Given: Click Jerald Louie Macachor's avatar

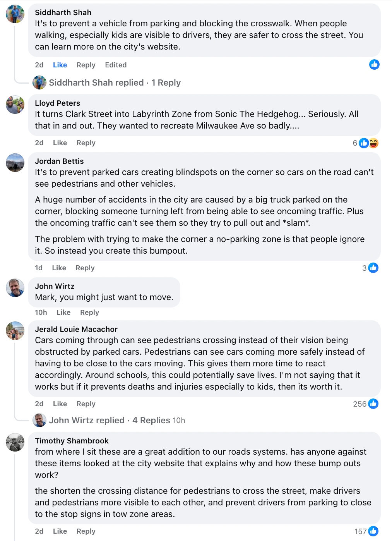Looking at the screenshot, I should [x=15, y=331].
